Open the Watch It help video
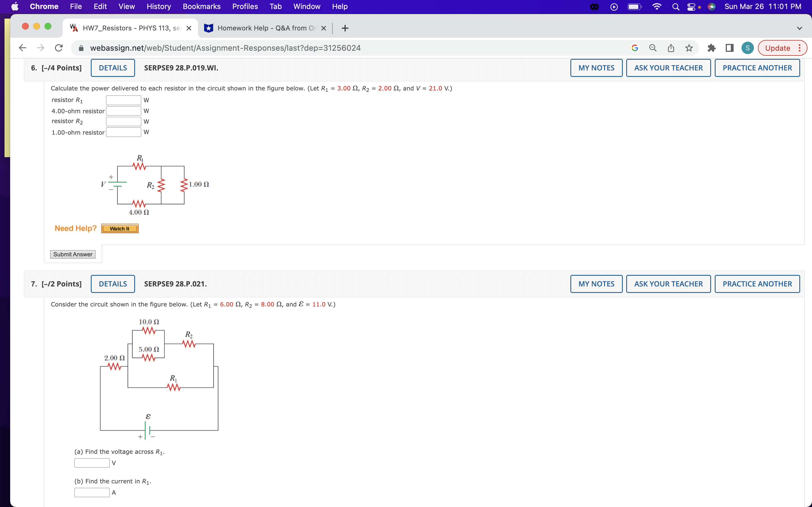812x507 pixels. pyautogui.click(x=120, y=228)
